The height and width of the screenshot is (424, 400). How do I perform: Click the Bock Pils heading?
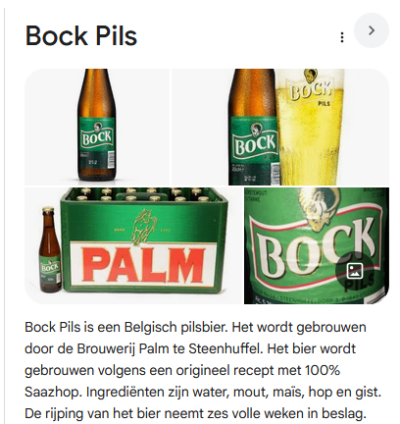[x=81, y=36]
